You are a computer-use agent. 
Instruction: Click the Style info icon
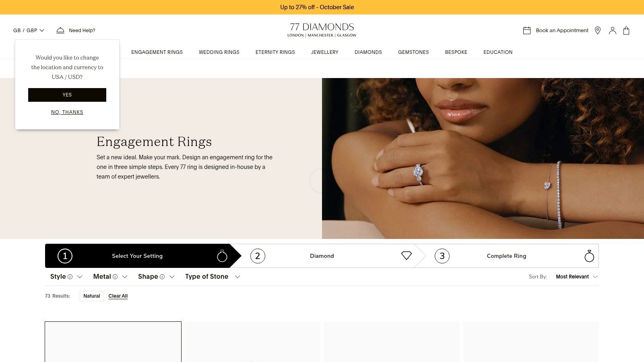[x=70, y=277]
